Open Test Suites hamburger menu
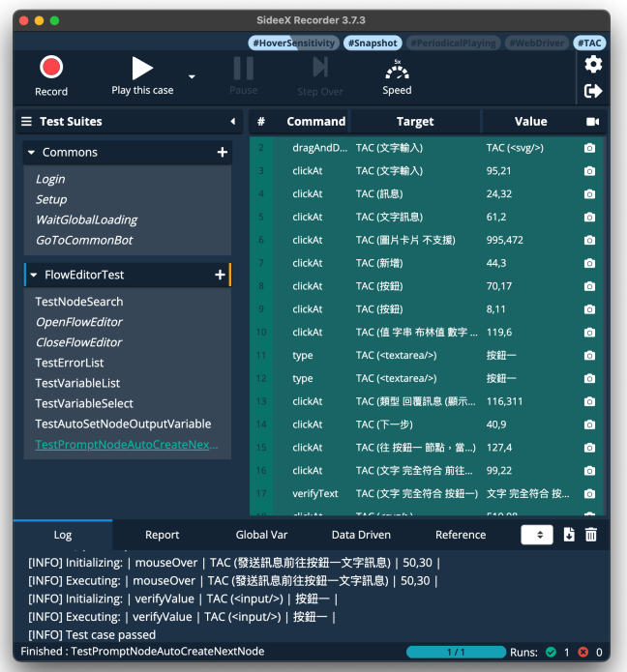 (x=26, y=122)
